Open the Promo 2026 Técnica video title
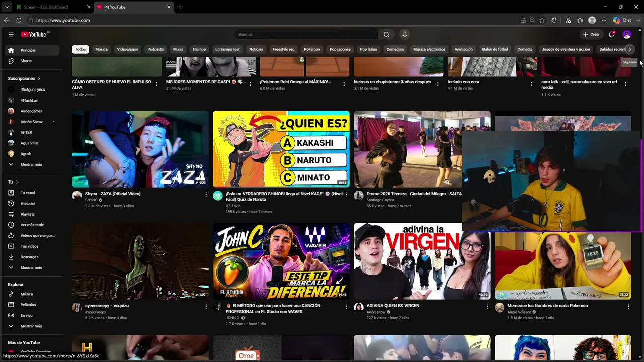 pos(414,194)
